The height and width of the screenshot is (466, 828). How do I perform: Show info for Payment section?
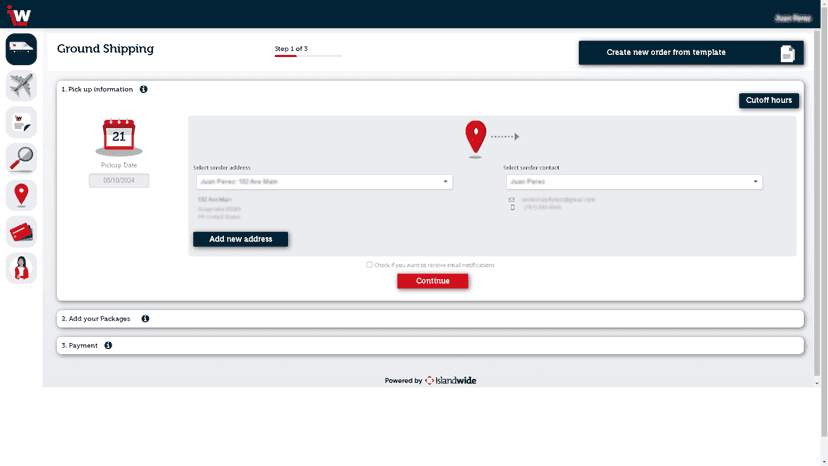click(x=108, y=346)
